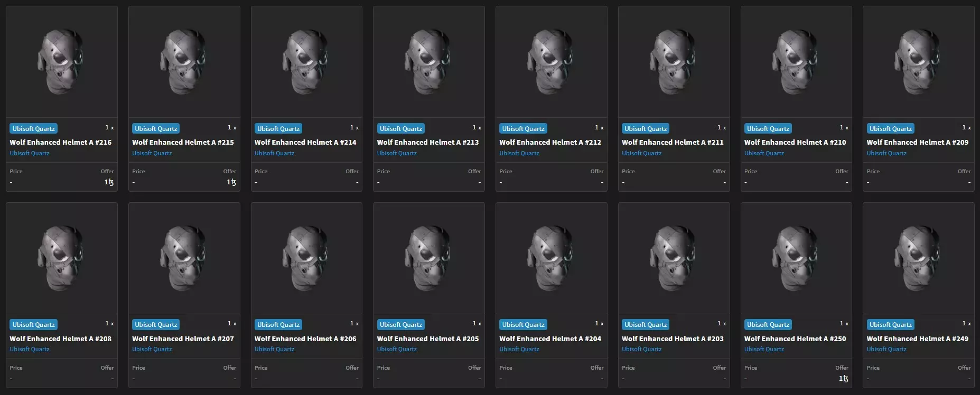The width and height of the screenshot is (980, 395).
Task: Open Wolf Enhanced Helmet A #205 thumbnail
Action: 428,258
